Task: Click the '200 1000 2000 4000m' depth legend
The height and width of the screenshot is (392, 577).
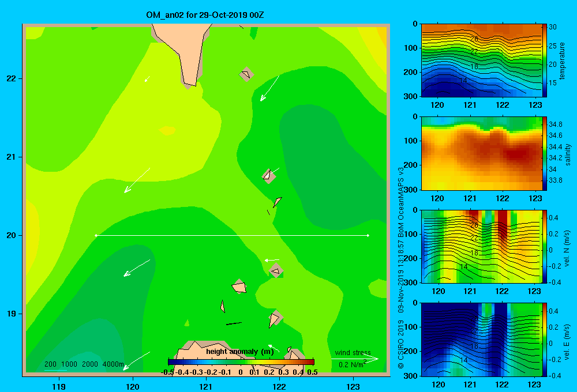Action: pos(84,364)
